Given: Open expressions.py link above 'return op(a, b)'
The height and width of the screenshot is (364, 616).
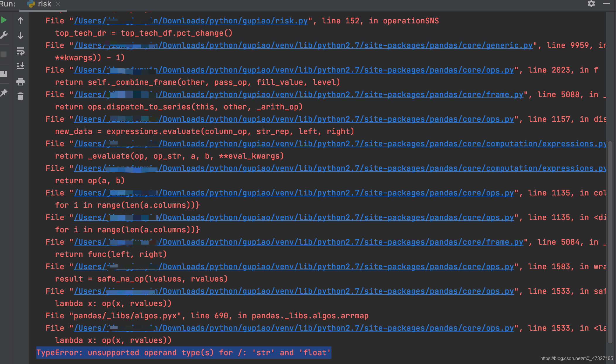Looking at the screenshot, I should tap(340, 168).
